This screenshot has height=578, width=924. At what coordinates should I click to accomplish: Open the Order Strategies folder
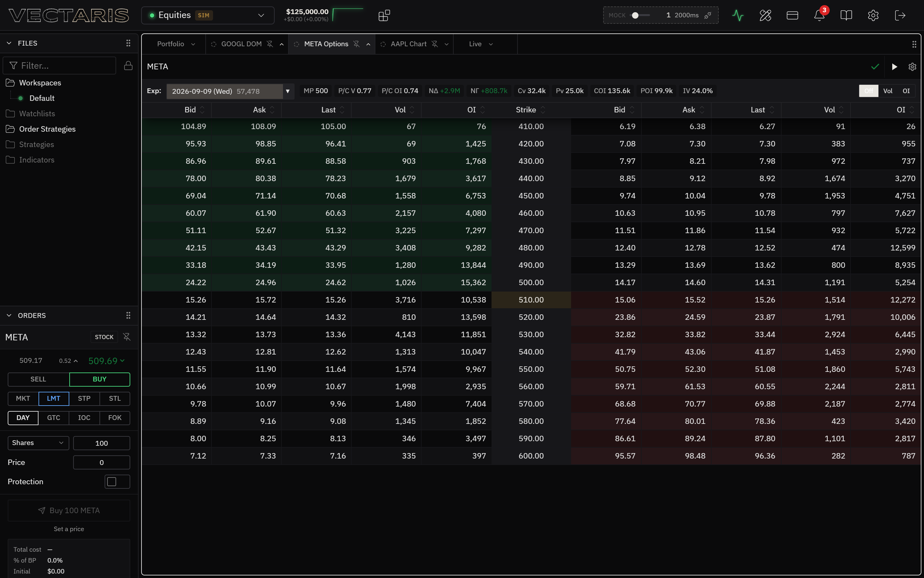47,129
